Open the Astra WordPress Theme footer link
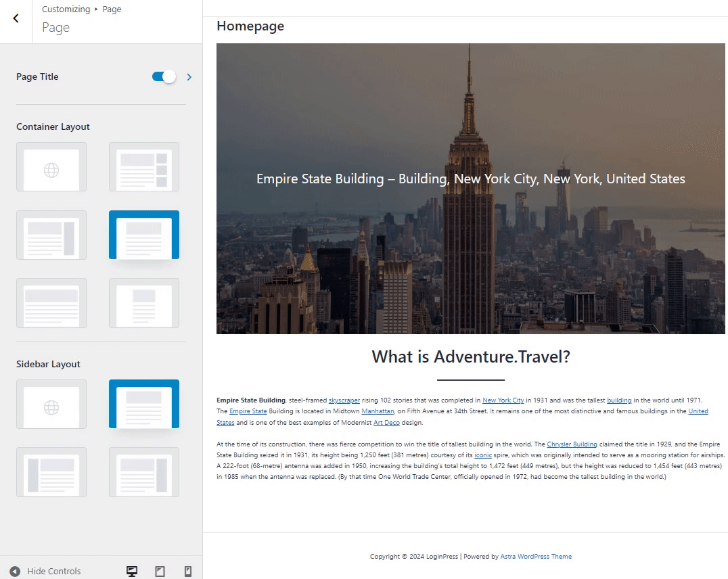The image size is (728, 579). 536,556
